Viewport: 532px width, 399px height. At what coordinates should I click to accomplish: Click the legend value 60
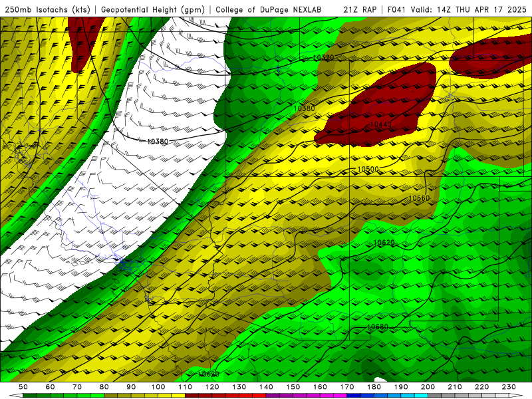click(51, 387)
